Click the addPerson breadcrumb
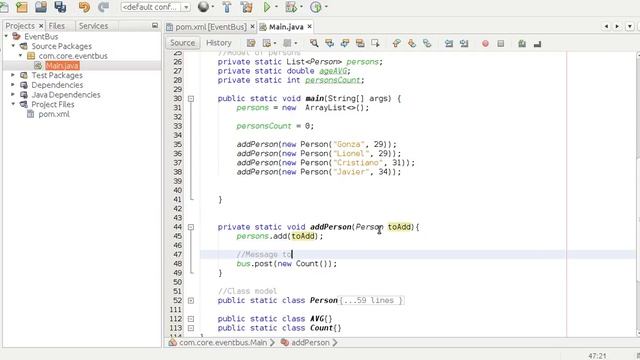This screenshot has height=360, width=640. [x=310, y=342]
